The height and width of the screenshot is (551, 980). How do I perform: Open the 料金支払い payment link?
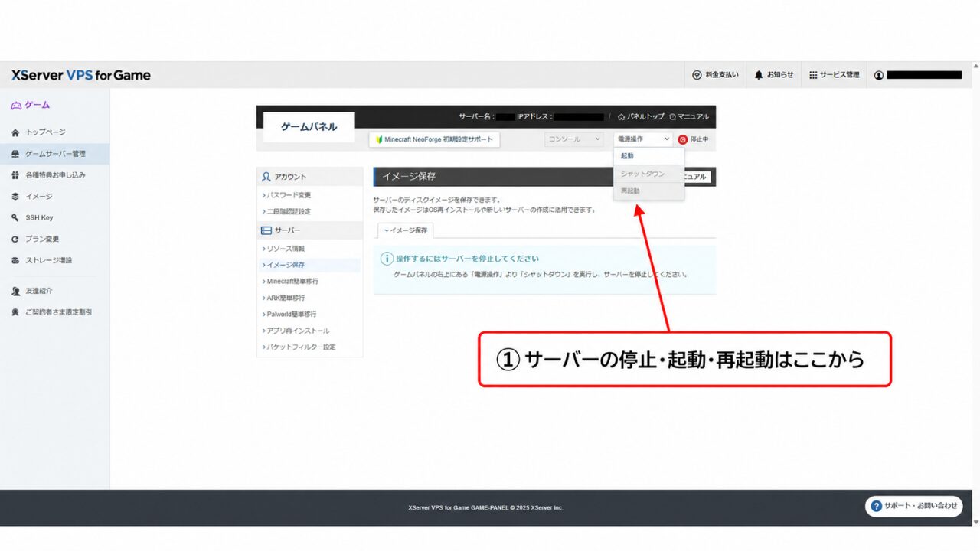[x=715, y=75]
